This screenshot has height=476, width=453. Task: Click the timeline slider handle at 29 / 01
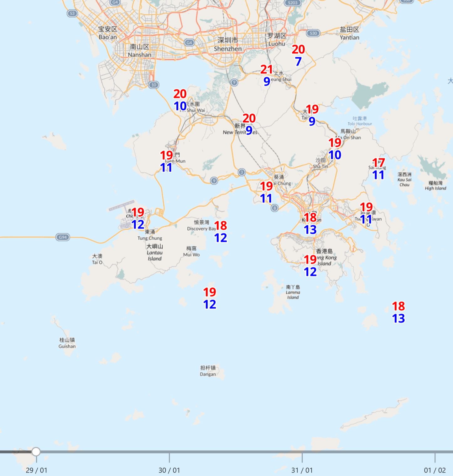pyautogui.click(x=36, y=452)
